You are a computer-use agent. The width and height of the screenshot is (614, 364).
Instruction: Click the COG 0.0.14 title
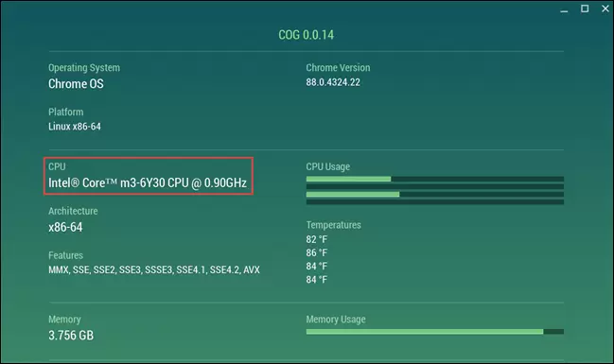click(307, 35)
